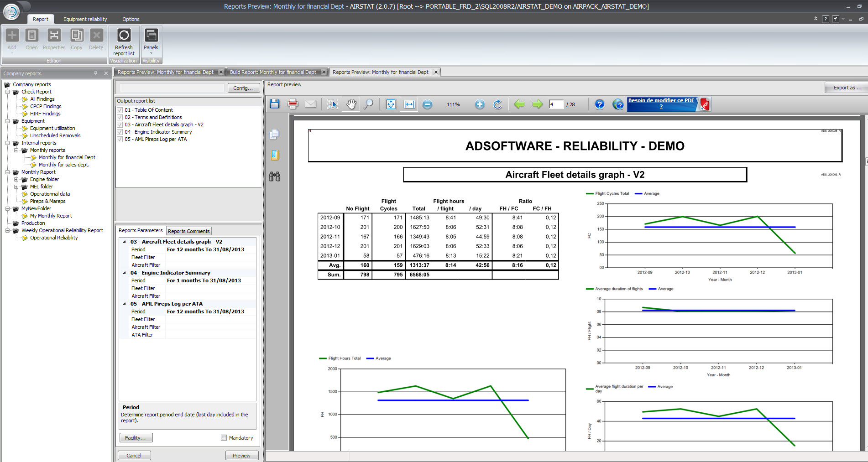This screenshot has height=462, width=868.
Task: Select the hand pan tool
Action: 351,104
